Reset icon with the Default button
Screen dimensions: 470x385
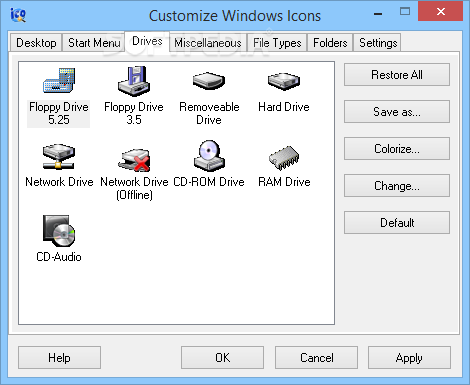tap(397, 223)
